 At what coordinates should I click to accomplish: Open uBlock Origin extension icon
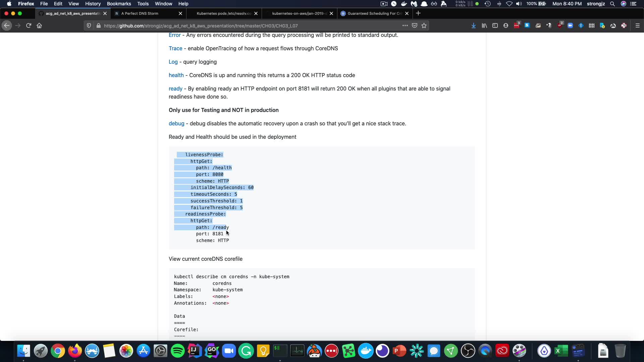[559, 25]
